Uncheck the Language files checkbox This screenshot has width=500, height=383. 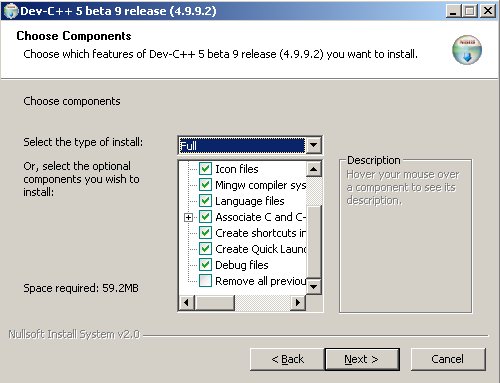(205, 201)
